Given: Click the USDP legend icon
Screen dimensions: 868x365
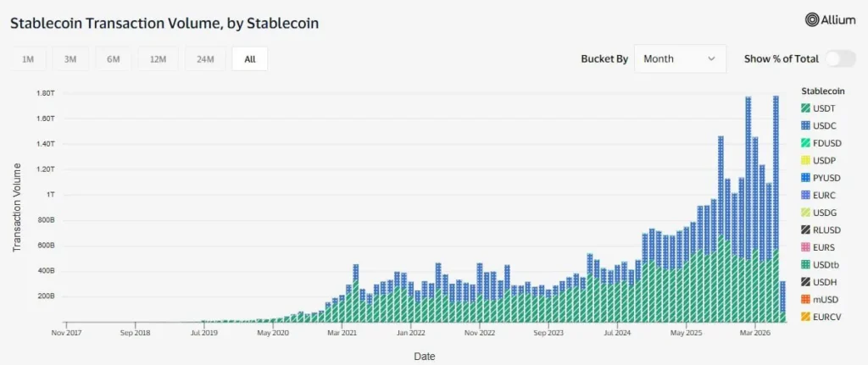Looking at the screenshot, I should click(x=805, y=160).
